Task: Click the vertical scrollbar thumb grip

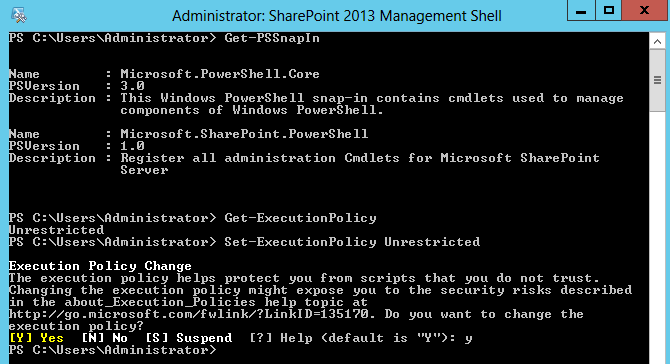Action: point(657,80)
